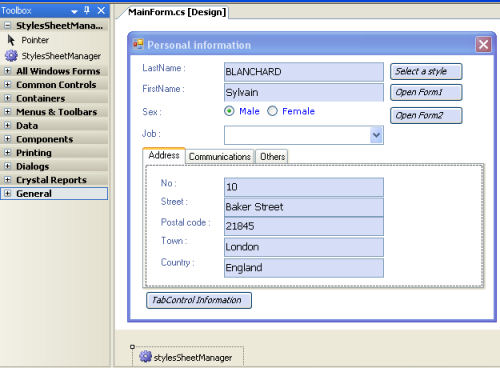Switch to the Communications tab
This screenshot has height=368, width=500.
pyautogui.click(x=220, y=157)
